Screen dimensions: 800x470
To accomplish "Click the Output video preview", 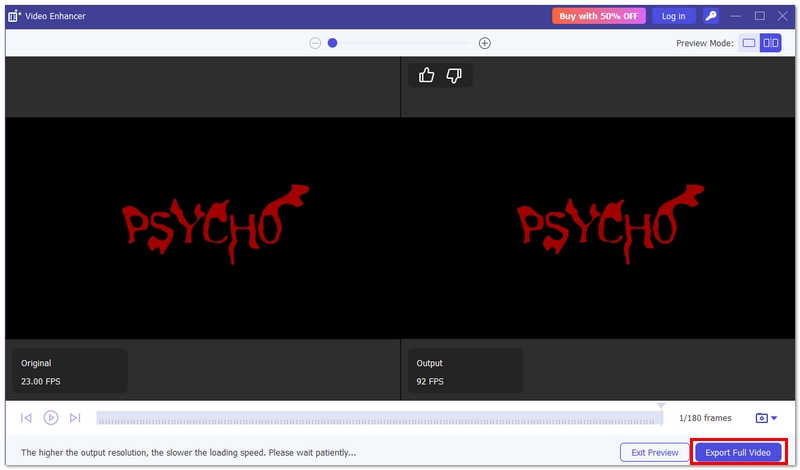I will [598, 228].
